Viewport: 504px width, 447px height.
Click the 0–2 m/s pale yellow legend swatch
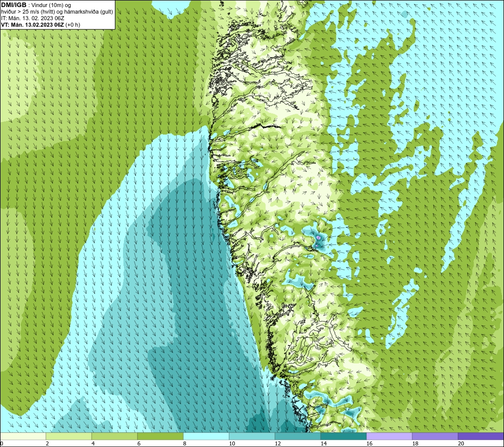click(23, 436)
